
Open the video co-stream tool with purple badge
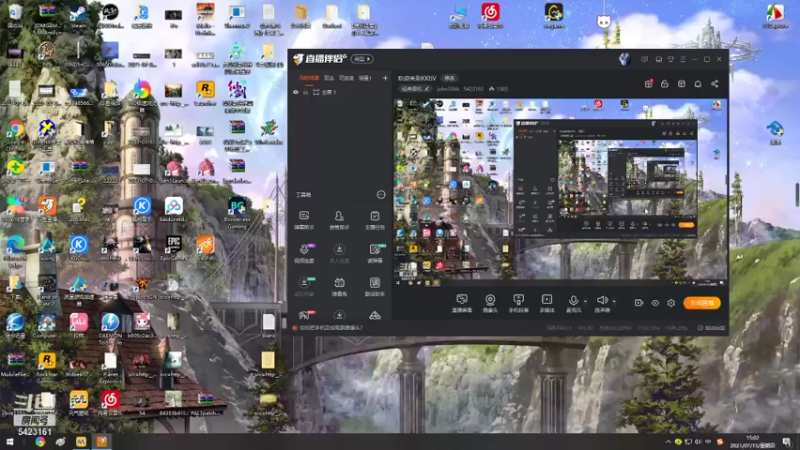pos(304,253)
